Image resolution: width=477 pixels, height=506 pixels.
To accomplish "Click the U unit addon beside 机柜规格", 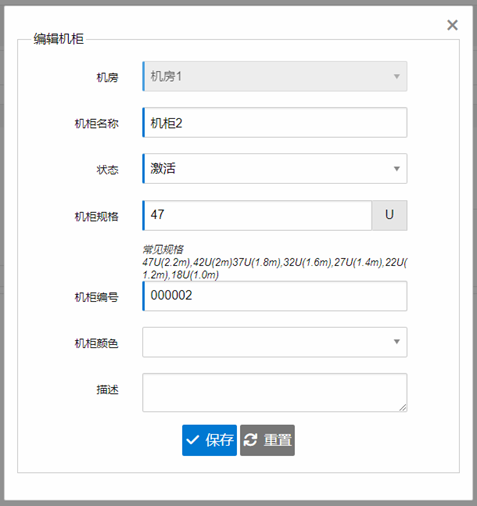I will pyautogui.click(x=390, y=215).
